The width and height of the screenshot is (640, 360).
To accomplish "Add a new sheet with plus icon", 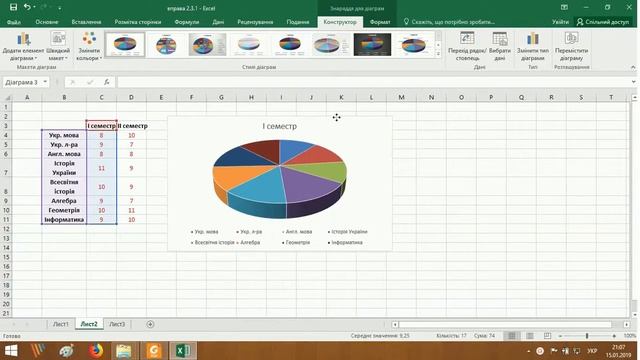I will [x=150, y=324].
